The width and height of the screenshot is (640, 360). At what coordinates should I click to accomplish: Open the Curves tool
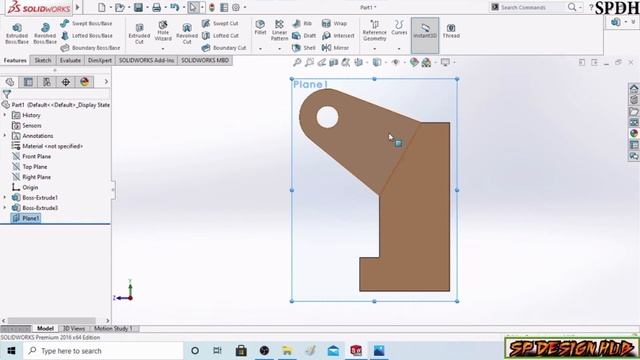click(x=399, y=28)
